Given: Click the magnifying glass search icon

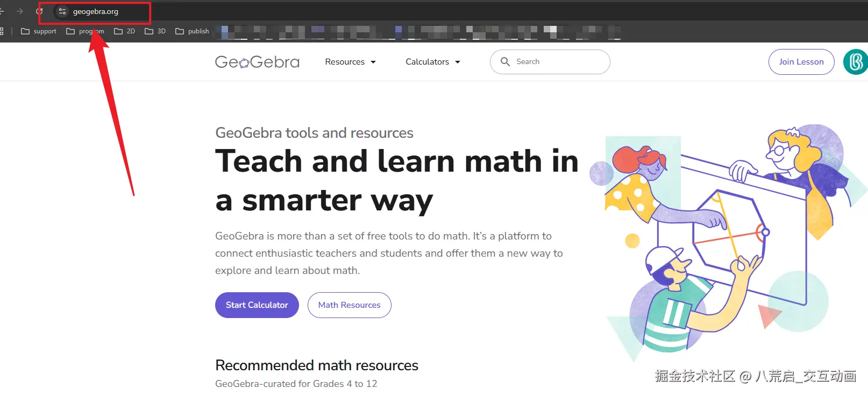Looking at the screenshot, I should coord(505,62).
